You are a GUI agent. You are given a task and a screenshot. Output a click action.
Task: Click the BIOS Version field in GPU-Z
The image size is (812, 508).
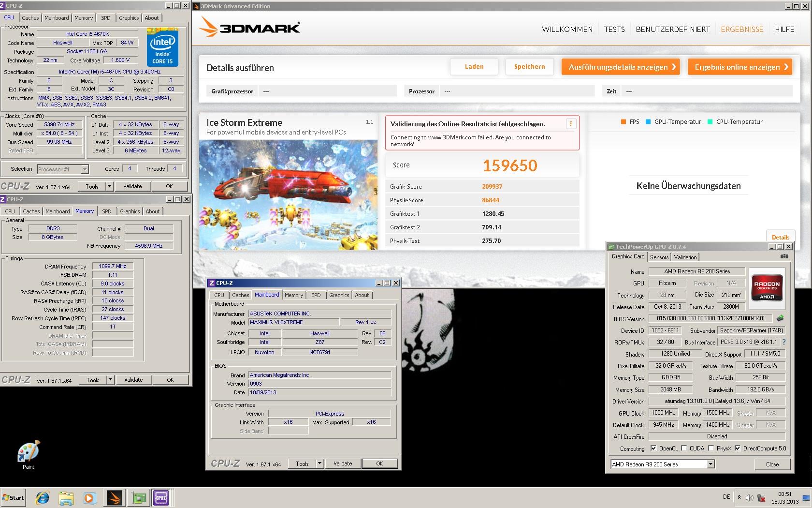(710, 318)
